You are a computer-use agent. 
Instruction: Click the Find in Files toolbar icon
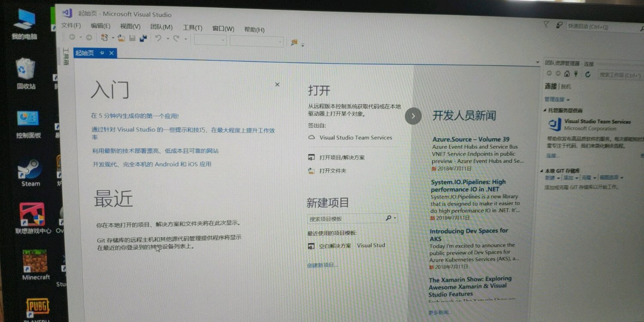coord(294,42)
